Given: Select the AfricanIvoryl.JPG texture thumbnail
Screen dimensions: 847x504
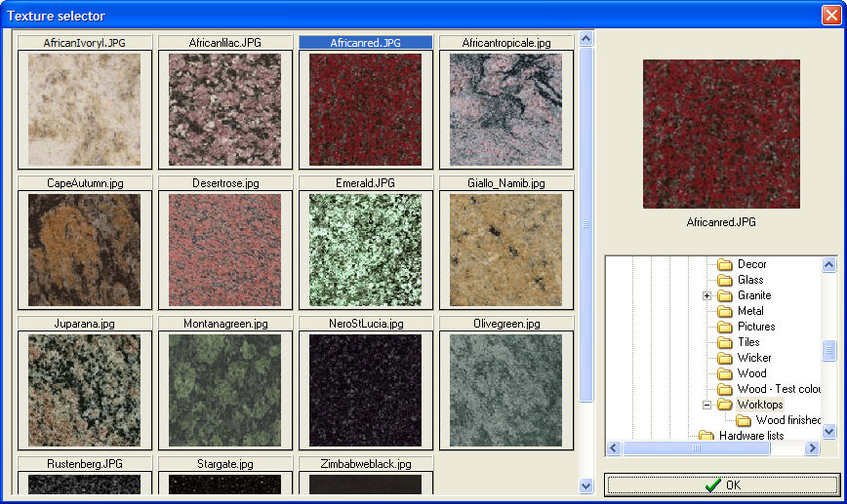Looking at the screenshot, I should pos(84,109).
